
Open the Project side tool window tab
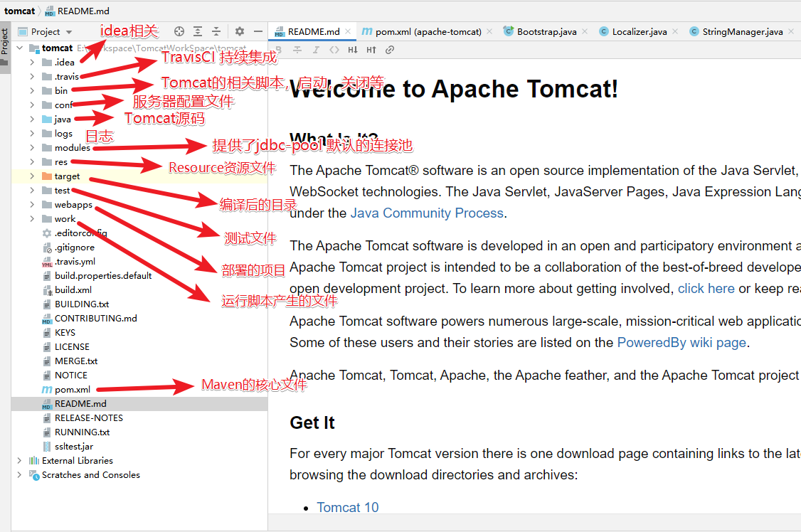(x=4, y=47)
